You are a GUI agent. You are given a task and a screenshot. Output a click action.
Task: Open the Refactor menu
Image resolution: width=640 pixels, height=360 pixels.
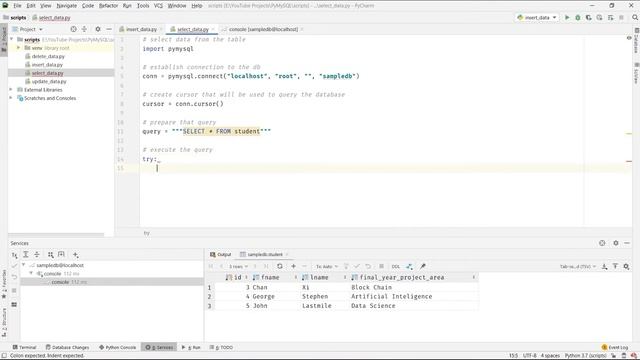109,6
